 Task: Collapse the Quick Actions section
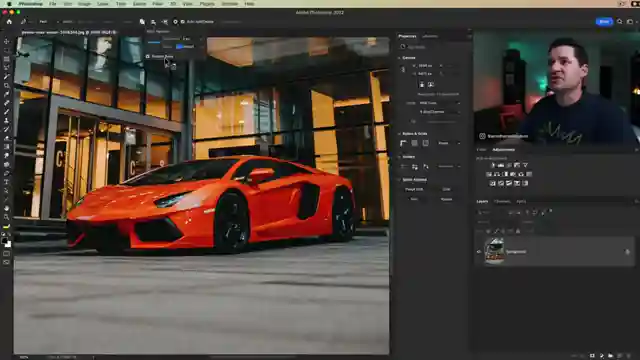[x=400, y=180]
